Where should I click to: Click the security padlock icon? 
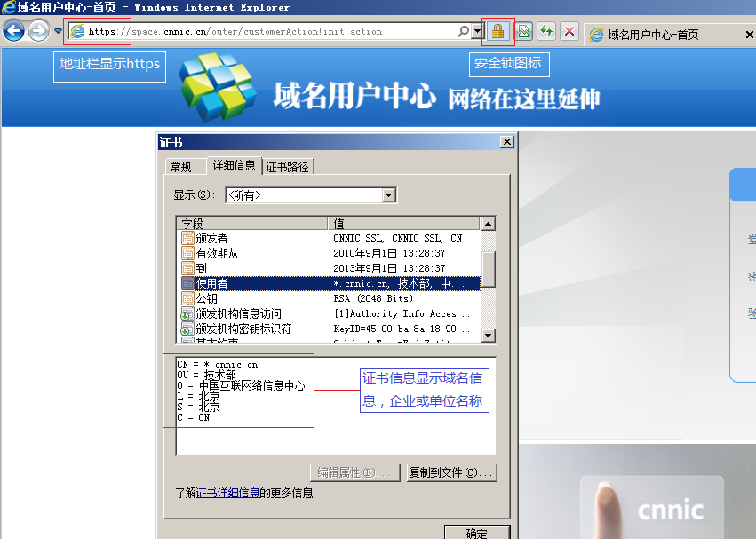pyautogui.click(x=497, y=32)
